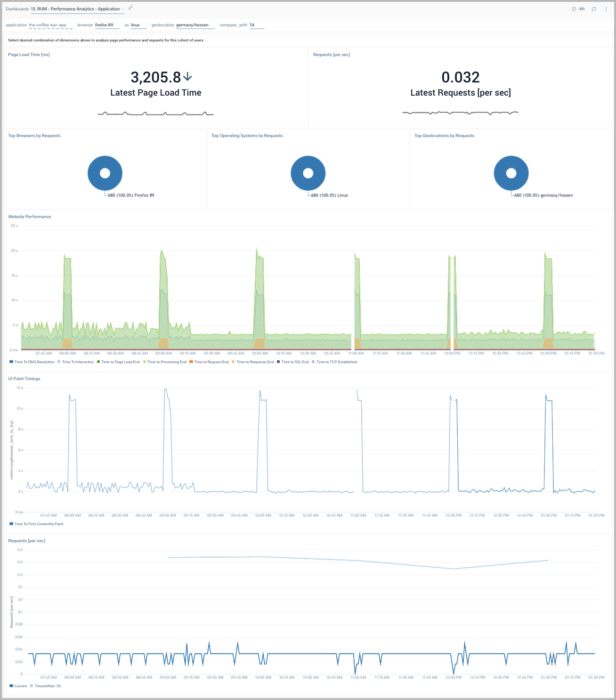Open the share link icon beside dashboard title
Viewport: 616px width, 700px height.
(130, 8)
